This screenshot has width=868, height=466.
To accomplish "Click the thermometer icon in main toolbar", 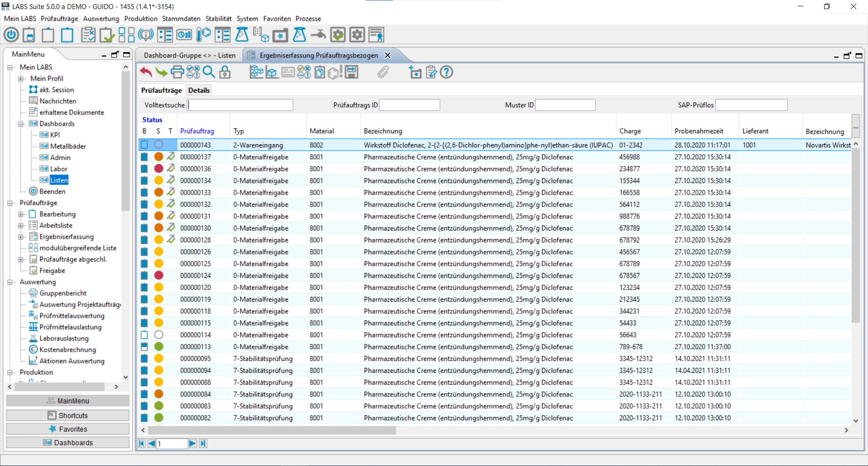I will point(203,35).
